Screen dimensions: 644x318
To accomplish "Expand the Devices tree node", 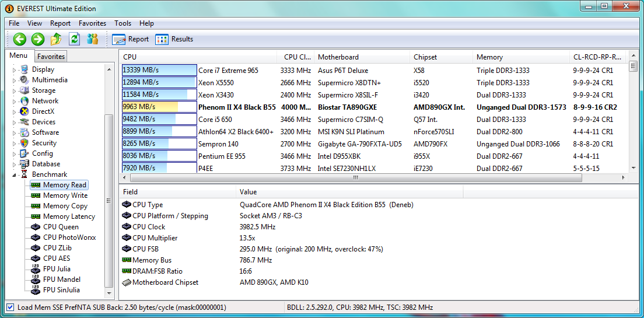I will [15, 122].
